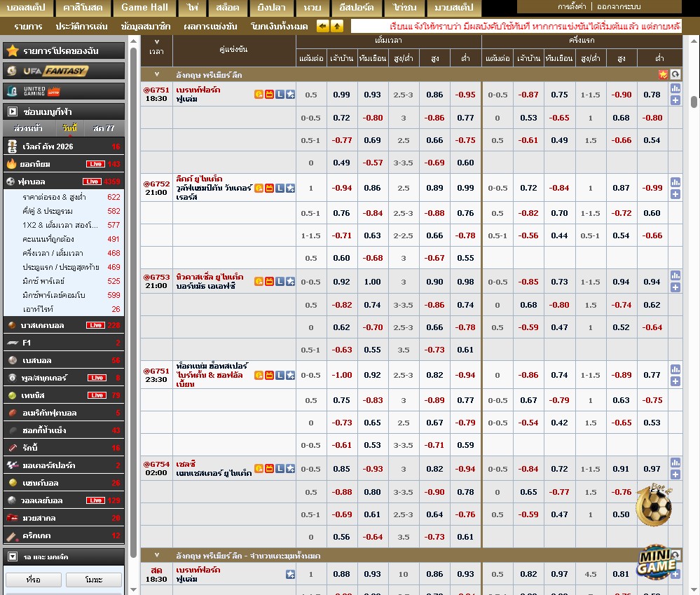Click the blue L lineup icon for the G751 18:30 match
Screen dimensions: 700x595
point(280,94)
